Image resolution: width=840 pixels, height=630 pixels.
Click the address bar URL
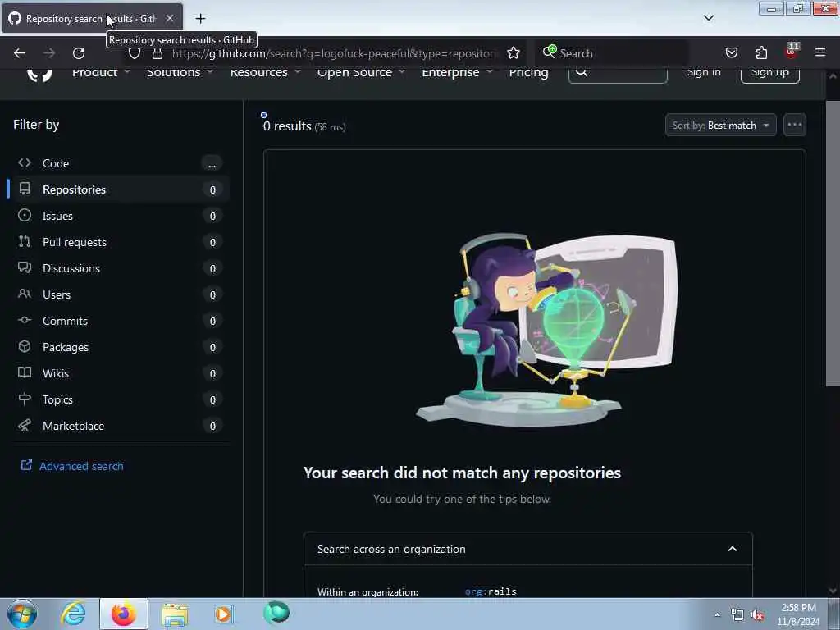(335, 53)
